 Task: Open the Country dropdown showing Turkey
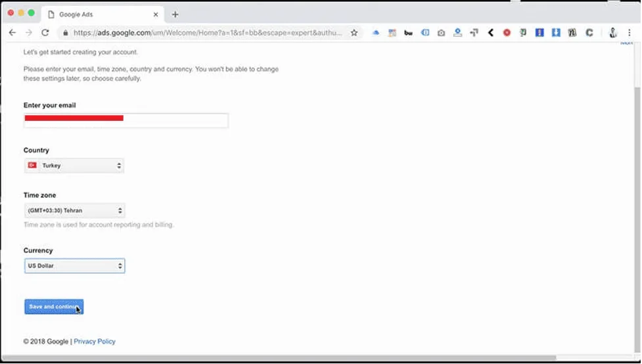(74, 166)
